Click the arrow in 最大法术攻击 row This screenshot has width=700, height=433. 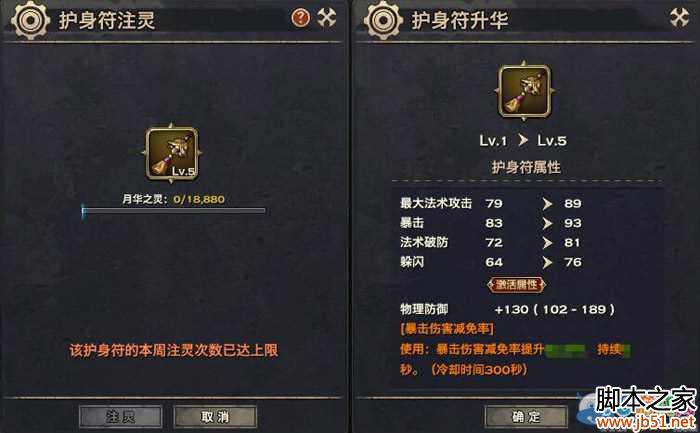pyautogui.click(x=547, y=204)
